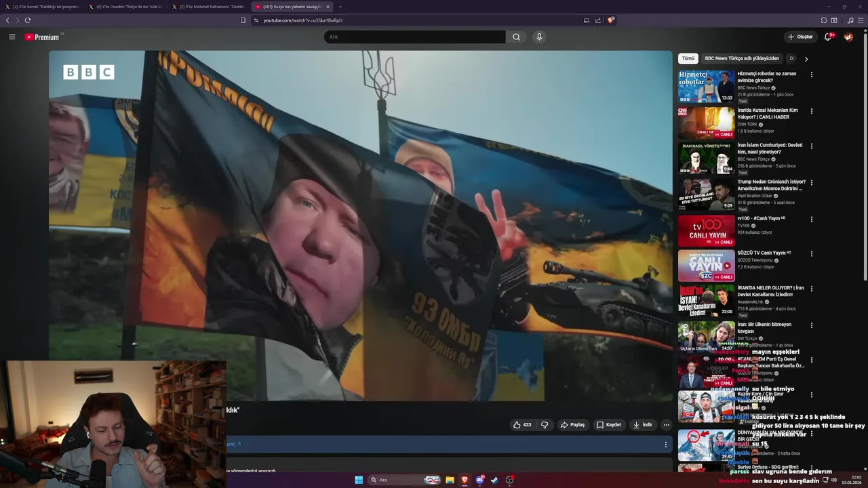This screenshot has width=868, height=488.
Task: Open the browser sidebar panel icon
Action: coord(834,20)
